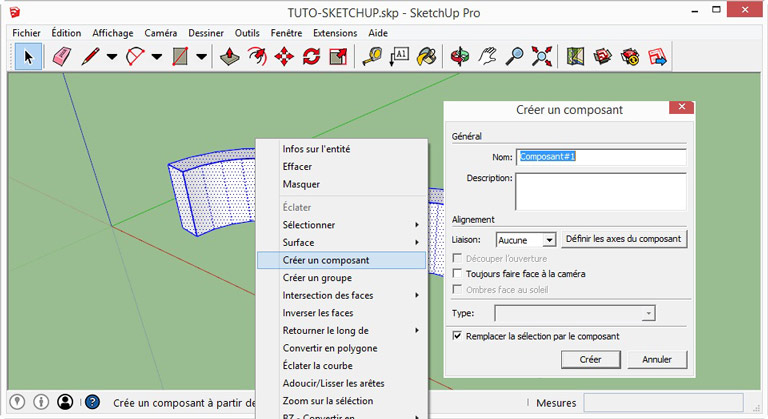The height and width of the screenshot is (419, 768).
Task: Open the Outils menu
Action: tap(247, 33)
